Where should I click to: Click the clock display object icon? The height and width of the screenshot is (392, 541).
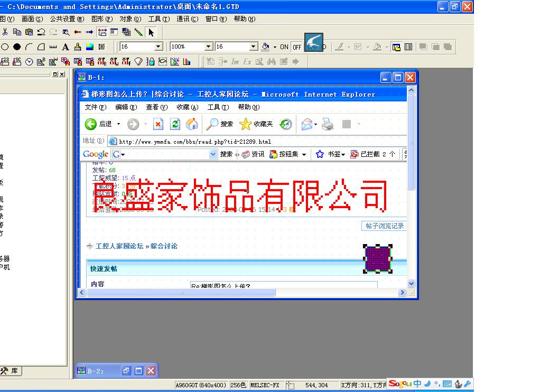(29, 62)
